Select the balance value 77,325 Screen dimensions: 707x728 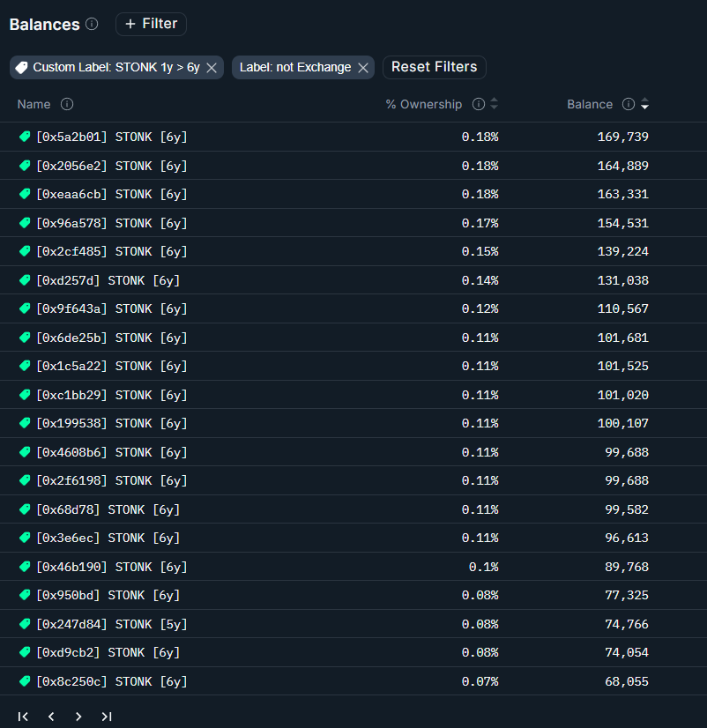[x=627, y=595]
